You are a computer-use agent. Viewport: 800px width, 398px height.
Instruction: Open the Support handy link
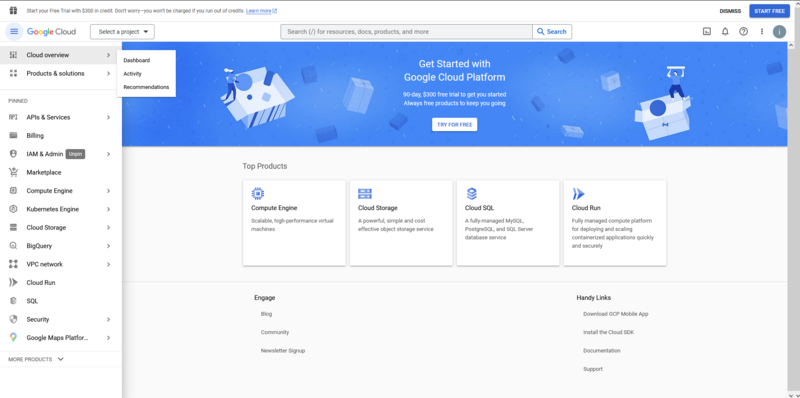click(592, 369)
